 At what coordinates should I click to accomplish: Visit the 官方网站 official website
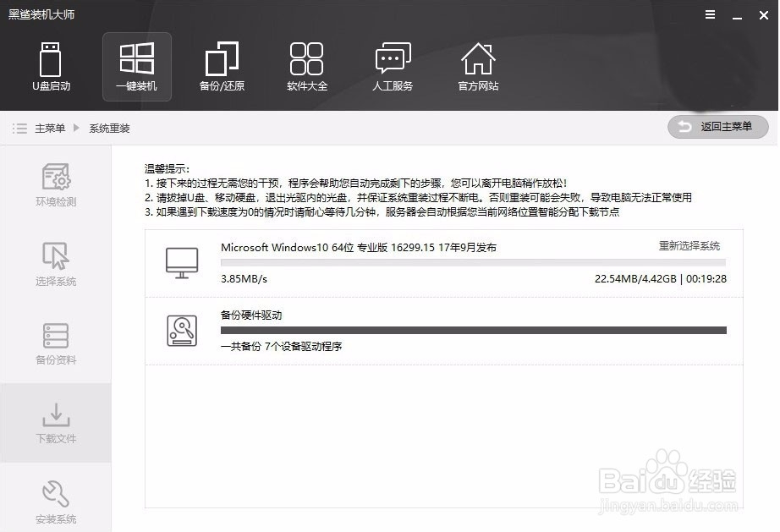tap(478, 67)
